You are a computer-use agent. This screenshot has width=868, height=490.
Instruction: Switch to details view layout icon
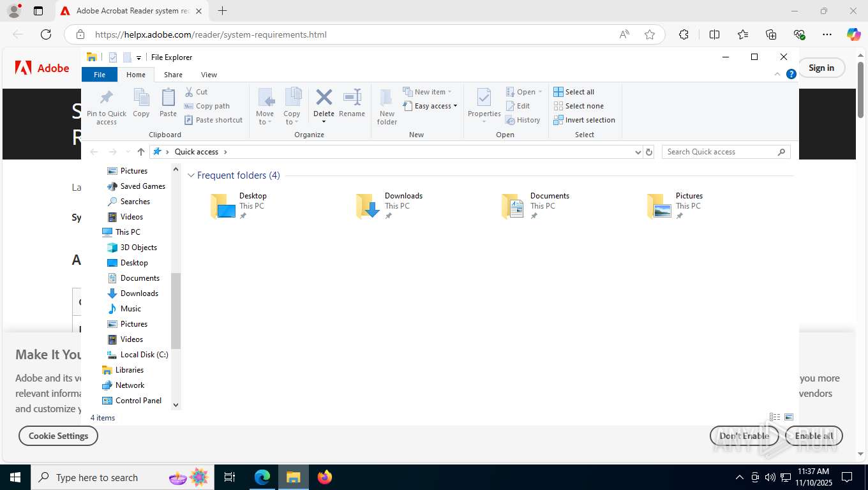[775, 417]
